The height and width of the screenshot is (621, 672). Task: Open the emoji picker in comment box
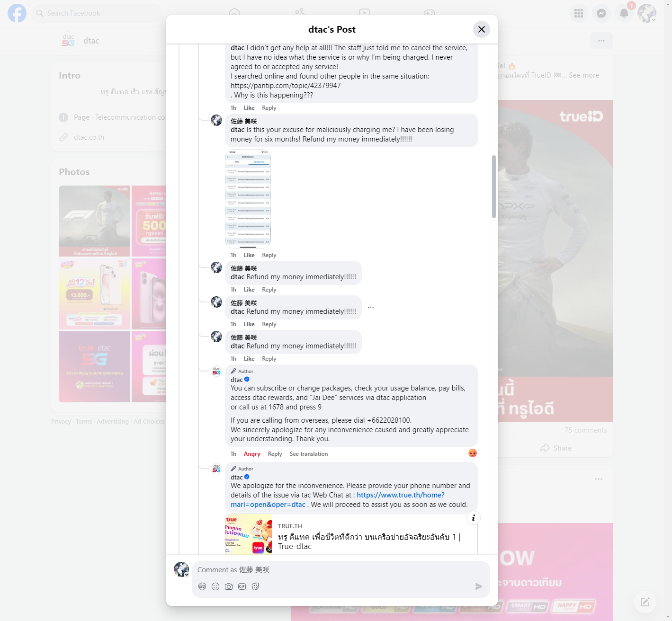tap(215, 586)
